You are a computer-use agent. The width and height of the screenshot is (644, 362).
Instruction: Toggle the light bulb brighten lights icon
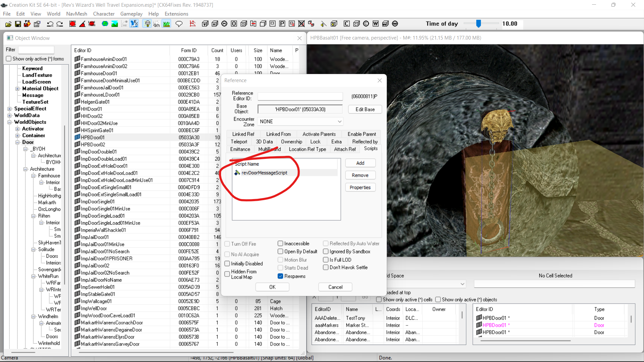click(x=147, y=24)
